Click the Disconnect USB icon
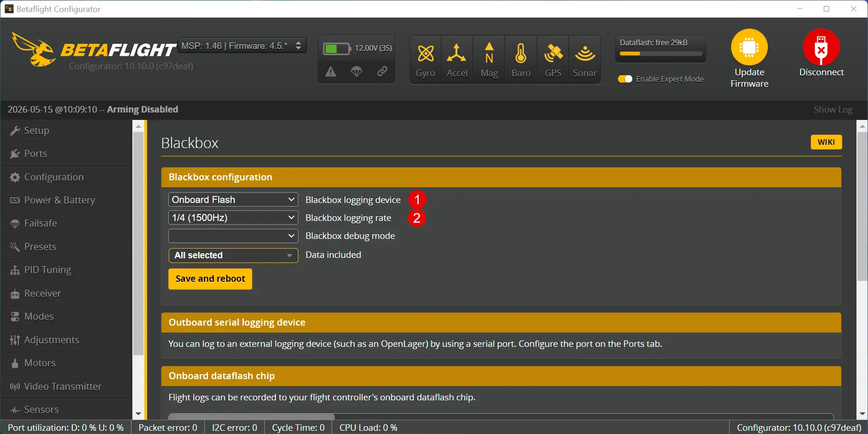This screenshot has height=434, width=868. pos(821,47)
